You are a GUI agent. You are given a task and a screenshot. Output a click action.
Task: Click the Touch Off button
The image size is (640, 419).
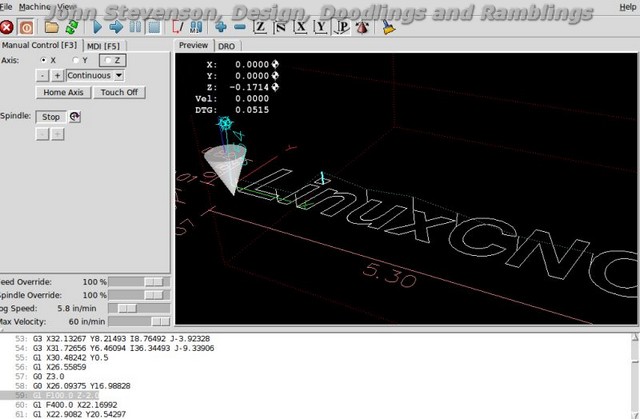click(119, 93)
